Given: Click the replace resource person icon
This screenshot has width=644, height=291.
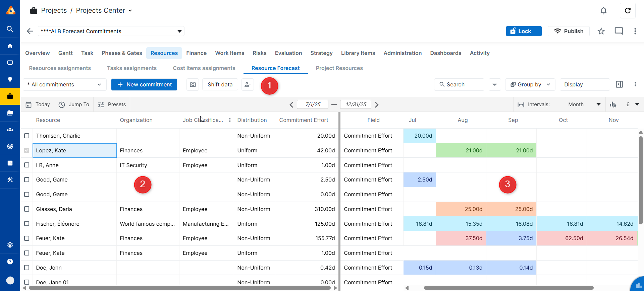Looking at the screenshot, I should click(x=248, y=85).
